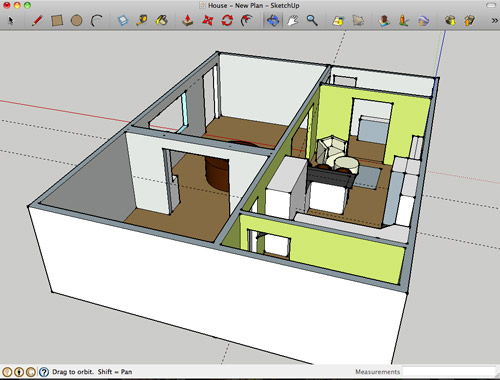Click the document icon in title bar
Viewport: 500px width, 380px height.
(x=202, y=5)
